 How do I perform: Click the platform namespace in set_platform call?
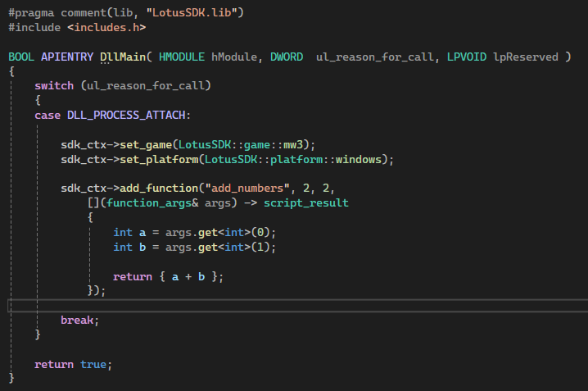(296, 160)
